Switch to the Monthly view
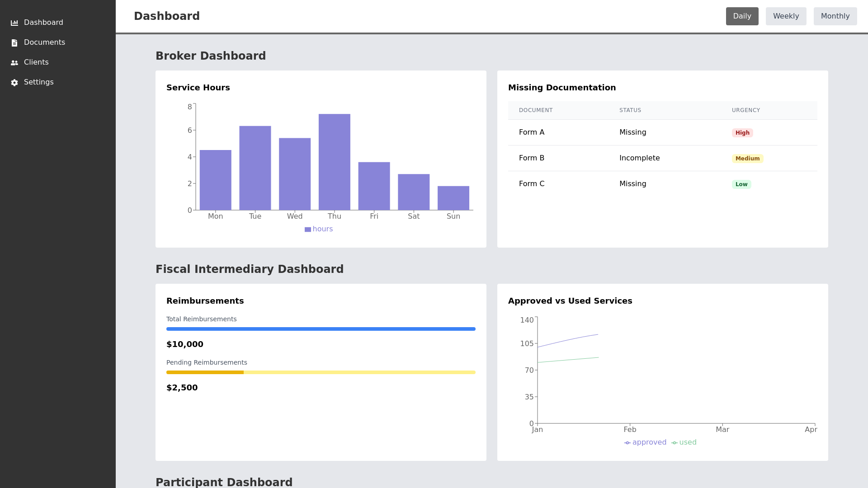This screenshot has width=868, height=488. tap(835, 16)
